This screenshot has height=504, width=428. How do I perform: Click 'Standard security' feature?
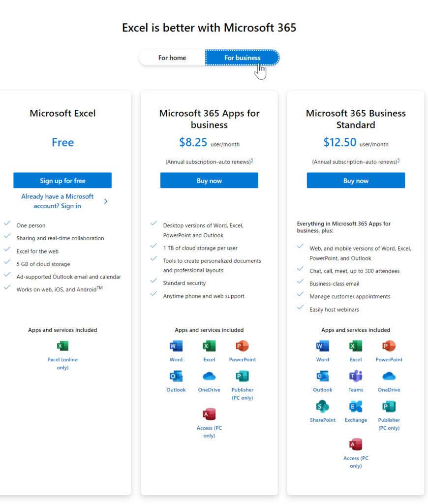[x=184, y=283]
